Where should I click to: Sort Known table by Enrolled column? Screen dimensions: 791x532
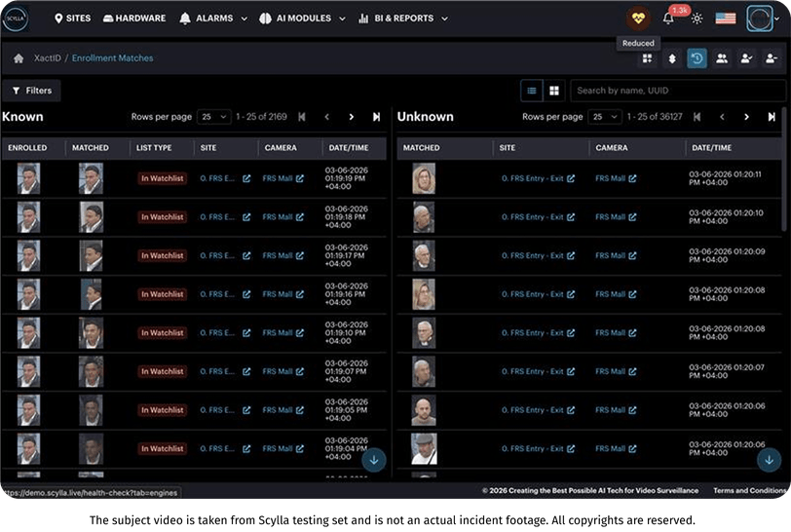(27, 148)
